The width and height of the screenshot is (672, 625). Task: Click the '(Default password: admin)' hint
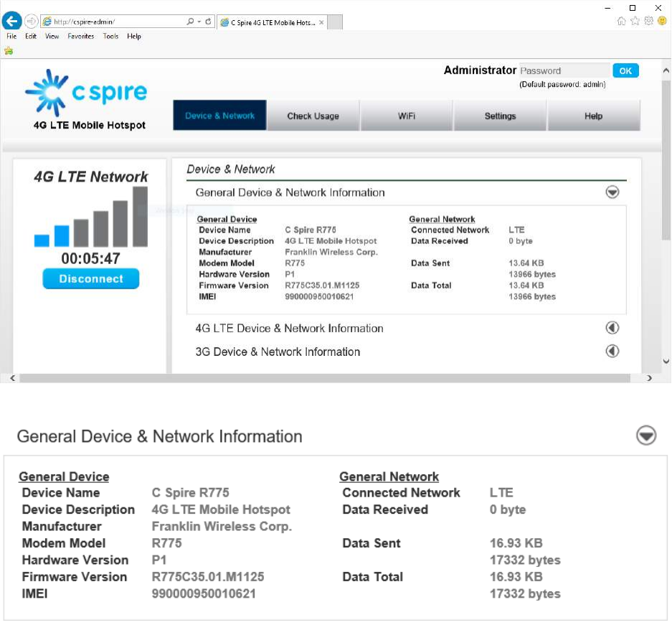coord(562,85)
